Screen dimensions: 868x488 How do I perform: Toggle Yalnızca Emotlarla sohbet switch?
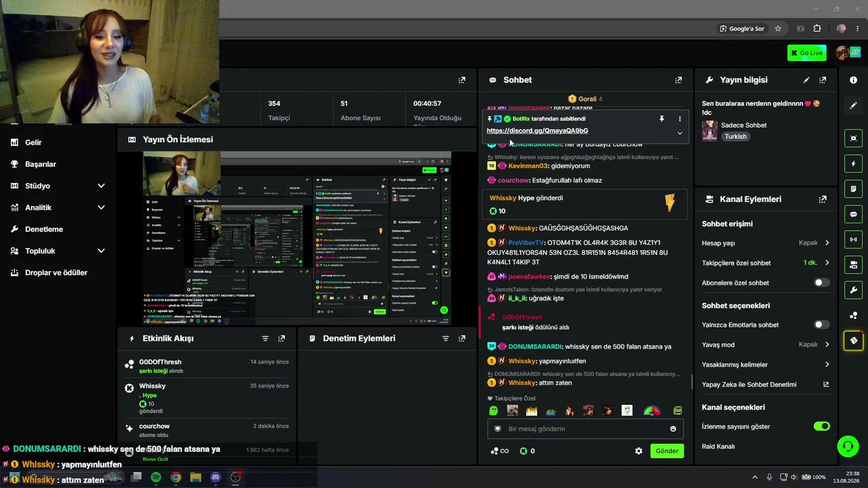(x=821, y=325)
